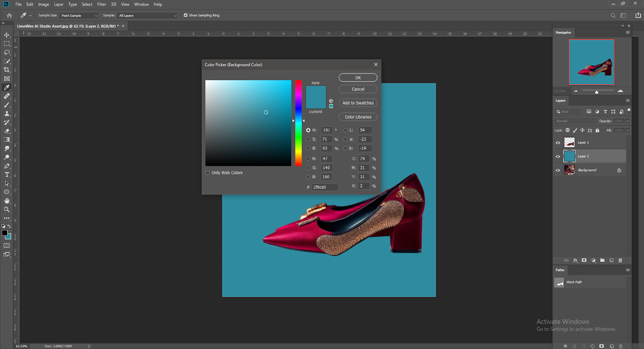
Task: Select the Frame tool
Action: click(x=7, y=78)
